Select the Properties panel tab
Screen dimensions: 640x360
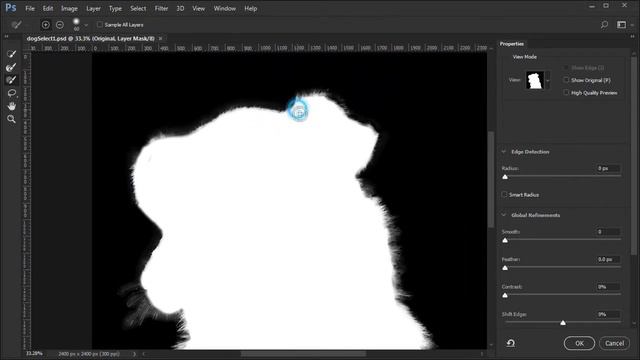click(512, 44)
